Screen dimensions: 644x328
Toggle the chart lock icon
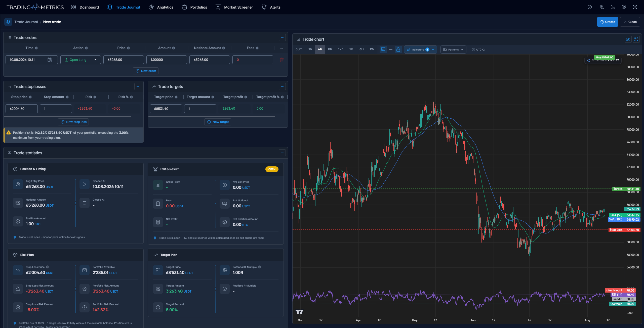(x=398, y=50)
